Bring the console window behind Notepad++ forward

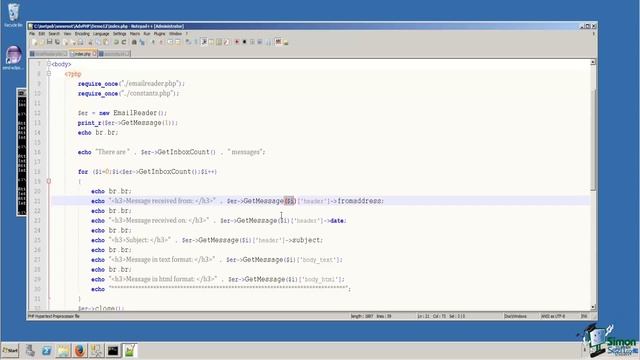point(21,152)
